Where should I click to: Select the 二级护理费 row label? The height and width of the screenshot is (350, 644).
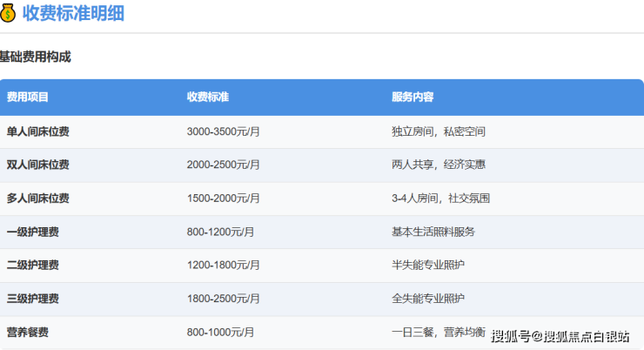pyautogui.click(x=32, y=265)
